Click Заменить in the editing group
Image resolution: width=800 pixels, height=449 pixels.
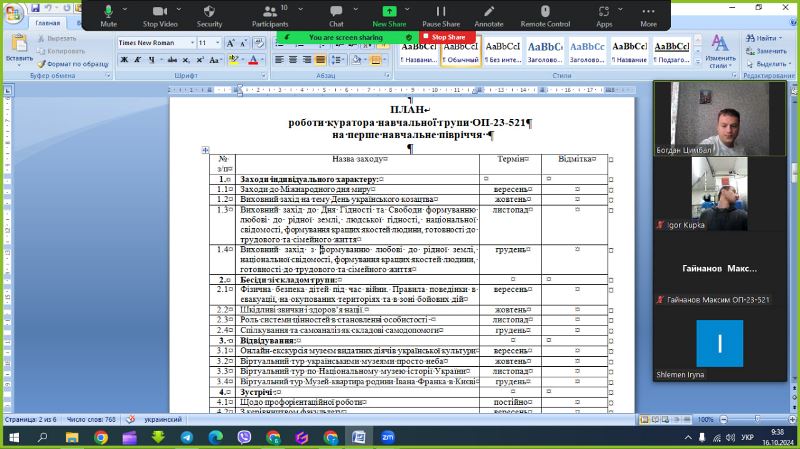pos(766,51)
